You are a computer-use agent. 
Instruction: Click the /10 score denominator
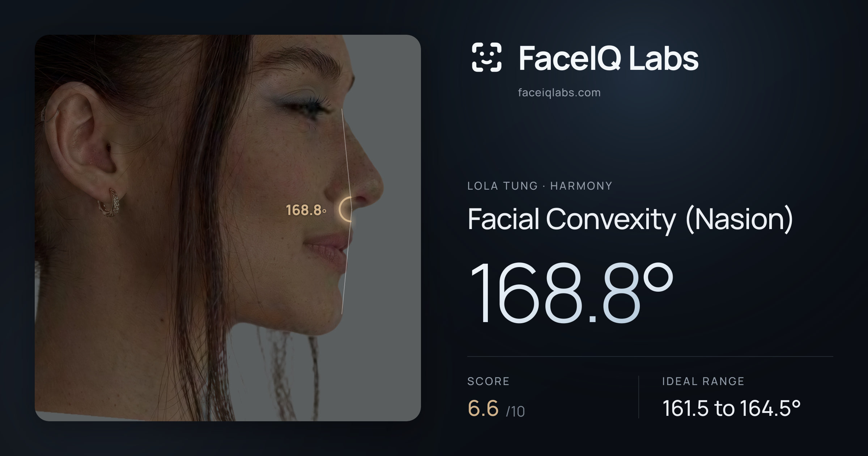pyautogui.click(x=515, y=411)
